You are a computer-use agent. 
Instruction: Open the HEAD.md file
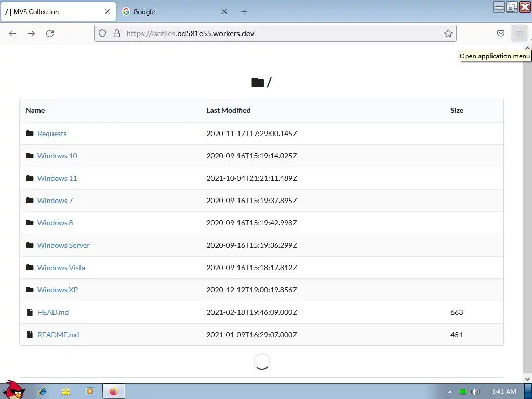coord(53,312)
